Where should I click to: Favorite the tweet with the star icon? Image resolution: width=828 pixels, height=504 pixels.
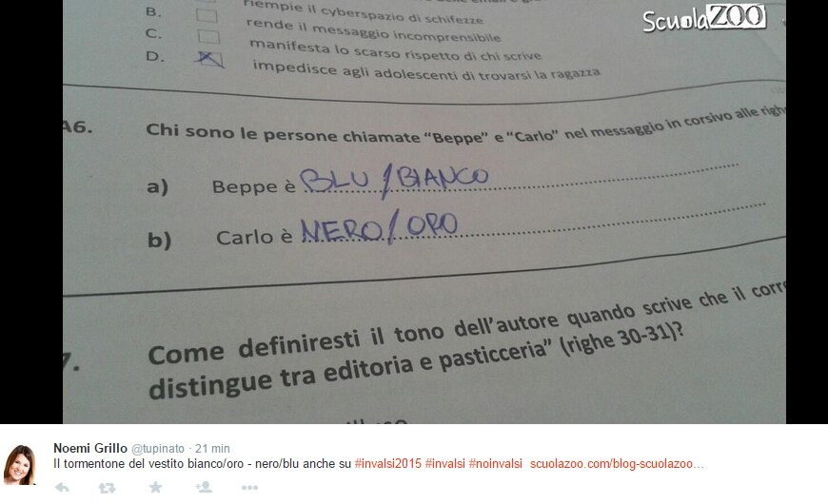(155, 487)
